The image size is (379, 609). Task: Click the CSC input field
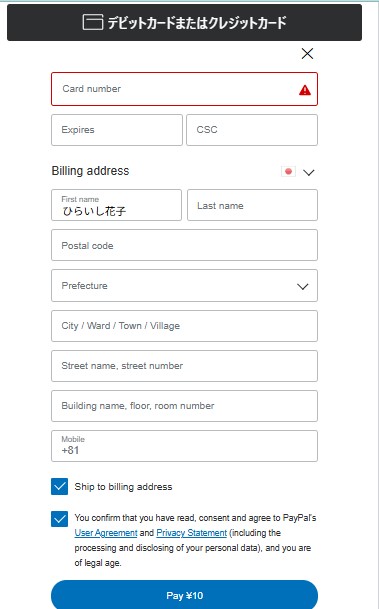(x=252, y=130)
